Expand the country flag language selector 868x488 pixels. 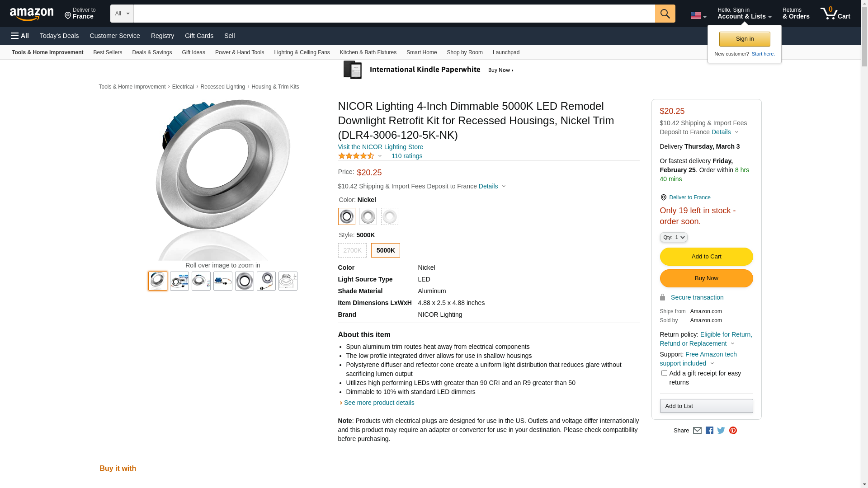point(698,16)
